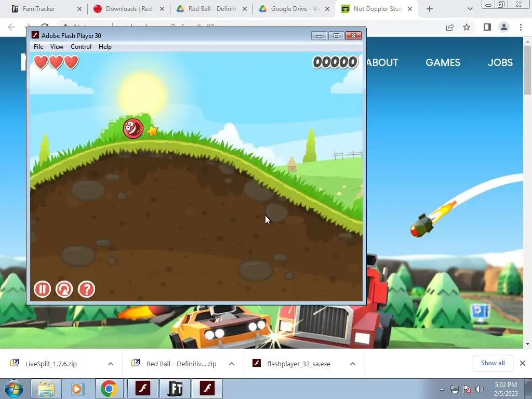532x399 pixels.
Task: Switch to the Downloads Red Ball tab
Action: (x=129, y=9)
